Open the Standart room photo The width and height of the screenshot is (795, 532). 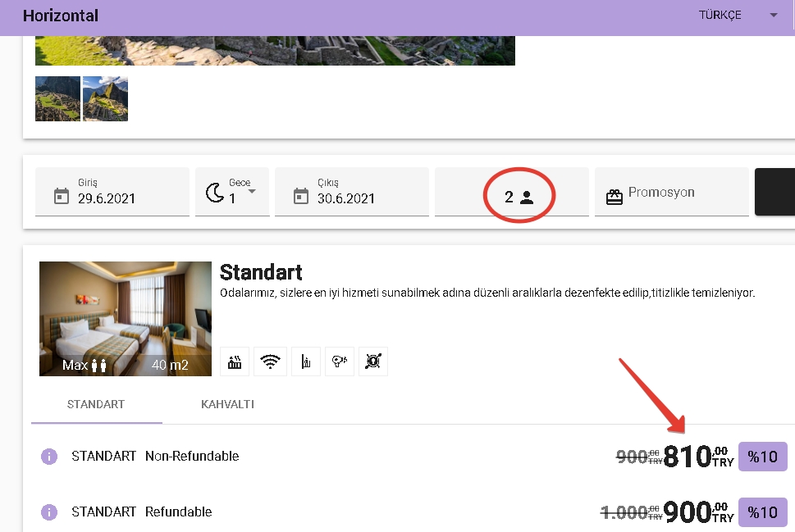tap(126, 319)
